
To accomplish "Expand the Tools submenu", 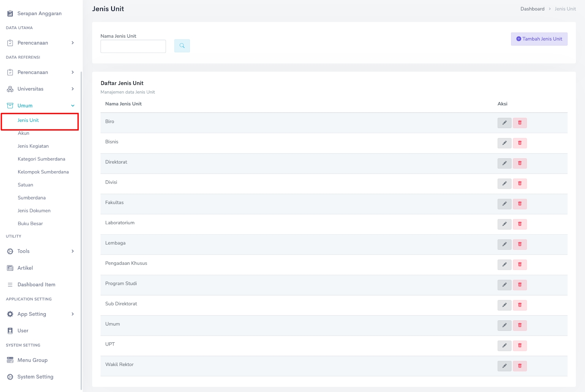I will coord(40,251).
